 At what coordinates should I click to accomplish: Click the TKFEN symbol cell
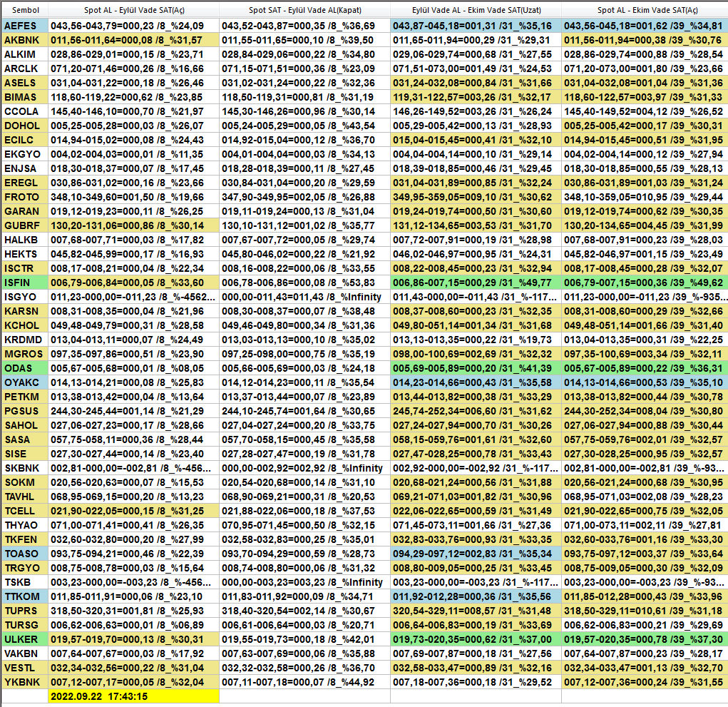tap(25, 540)
